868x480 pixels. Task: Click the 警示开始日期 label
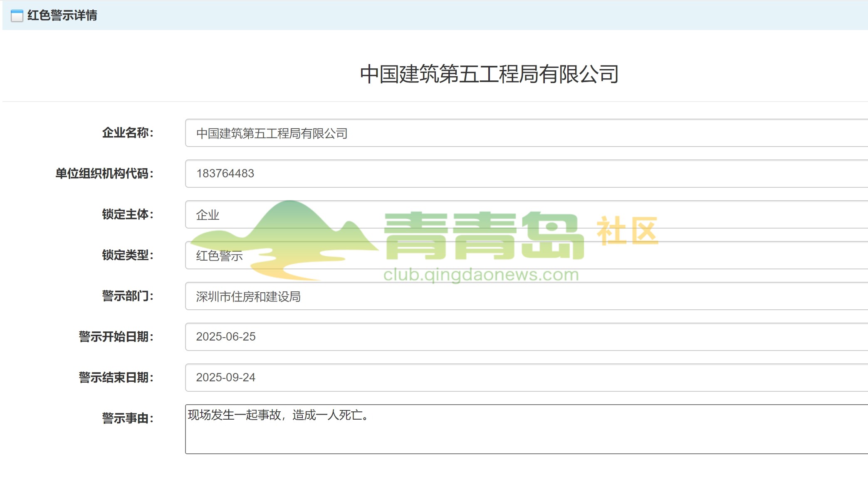click(x=116, y=337)
